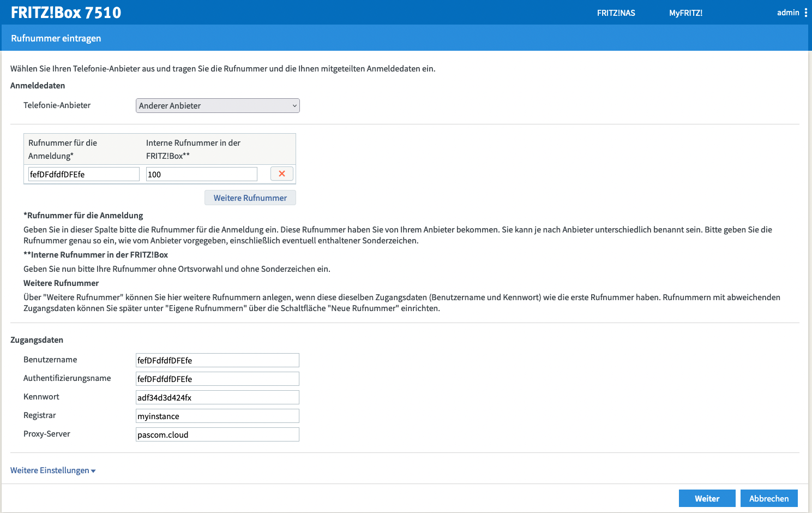The image size is (812, 513).
Task: Open FRITZ!NAS from the header
Action: (x=616, y=13)
